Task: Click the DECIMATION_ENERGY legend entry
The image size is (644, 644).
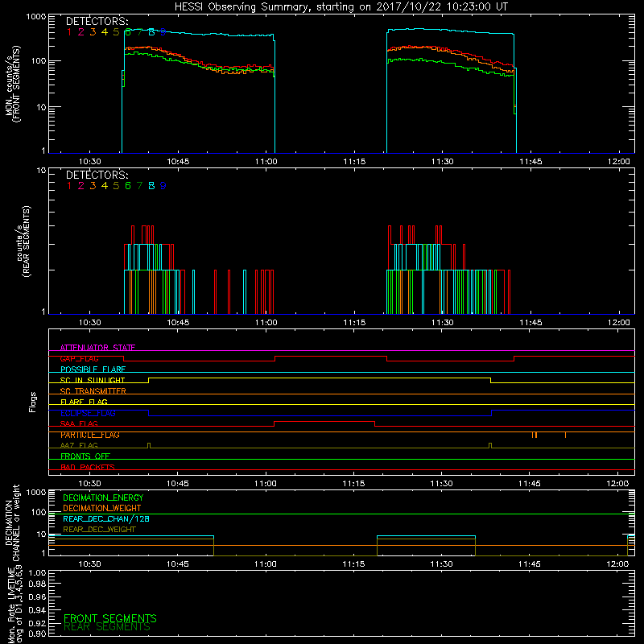Action: click(103, 497)
